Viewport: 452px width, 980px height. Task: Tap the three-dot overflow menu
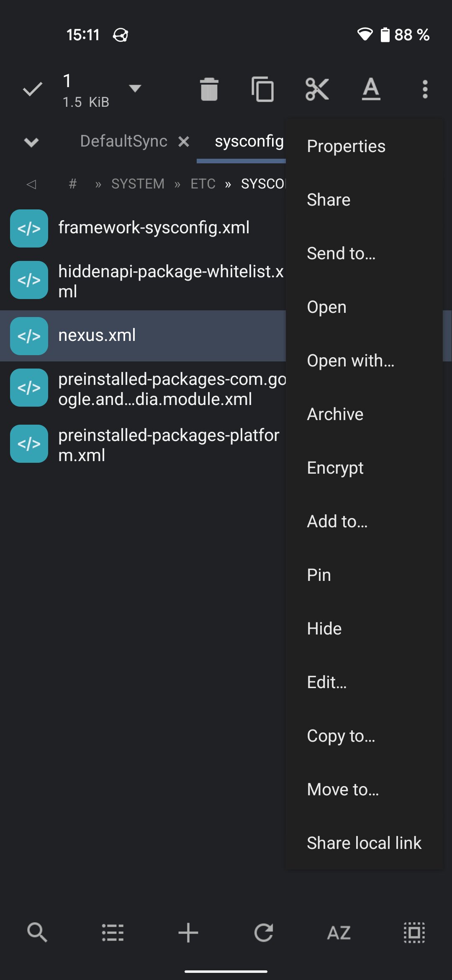click(425, 89)
